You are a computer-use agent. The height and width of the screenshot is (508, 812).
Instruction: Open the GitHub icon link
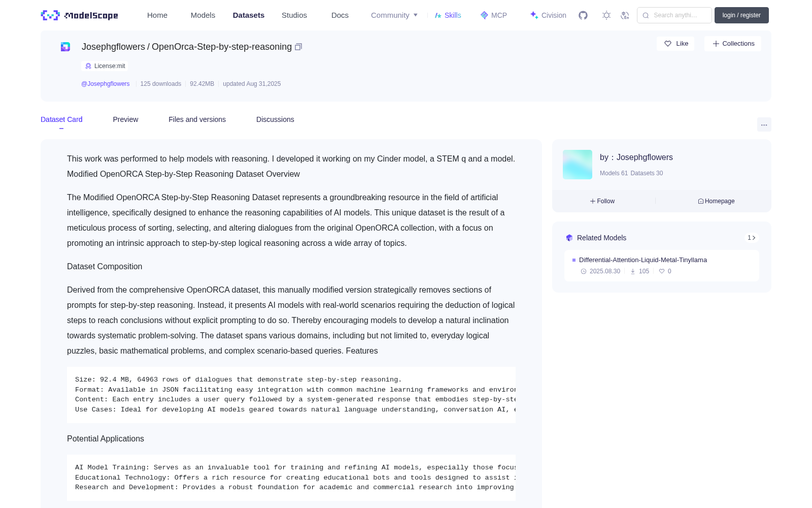coord(583,15)
